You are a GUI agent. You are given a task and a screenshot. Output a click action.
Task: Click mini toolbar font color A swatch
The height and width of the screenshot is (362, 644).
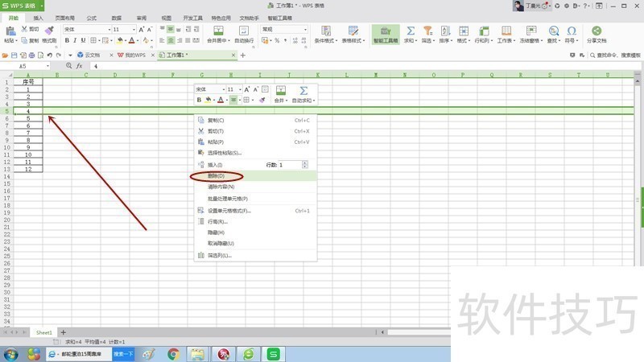click(x=221, y=100)
